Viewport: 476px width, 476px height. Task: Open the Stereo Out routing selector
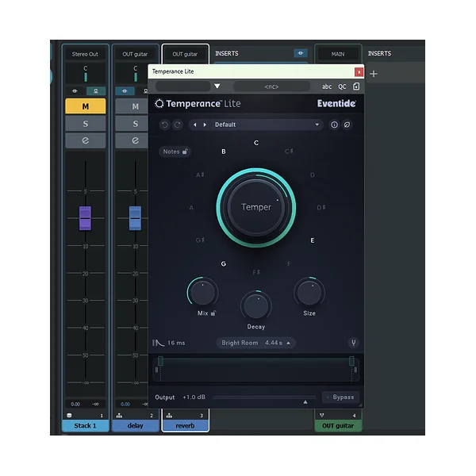click(86, 54)
